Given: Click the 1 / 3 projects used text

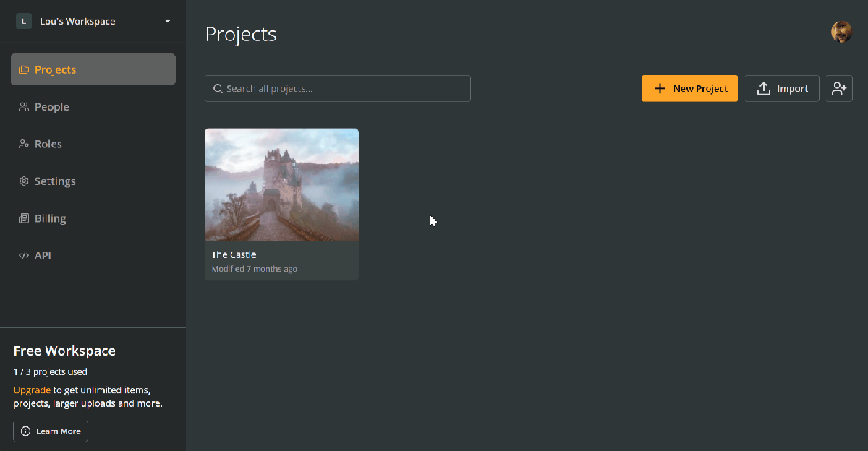Looking at the screenshot, I should point(51,372).
